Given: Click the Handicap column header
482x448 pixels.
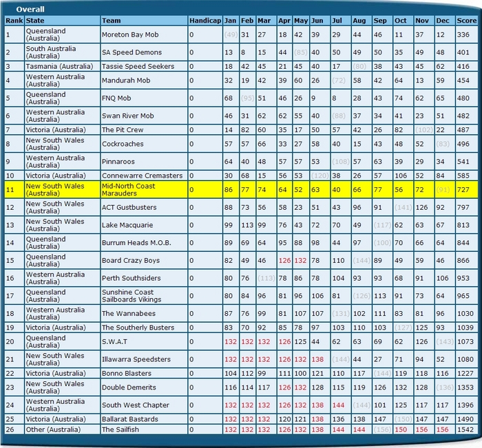Looking at the screenshot, I should (205, 21).
